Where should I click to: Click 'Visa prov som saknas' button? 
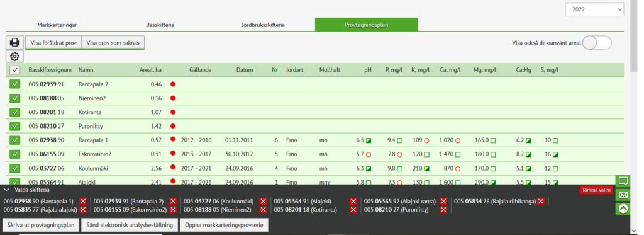(x=113, y=43)
